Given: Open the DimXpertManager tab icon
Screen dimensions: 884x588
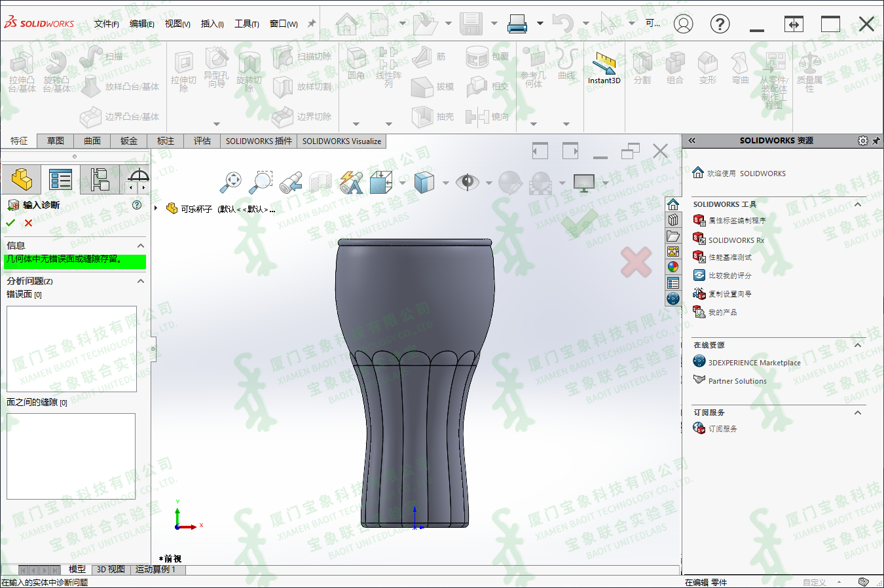Looking at the screenshot, I should pyautogui.click(x=138, y=175).
